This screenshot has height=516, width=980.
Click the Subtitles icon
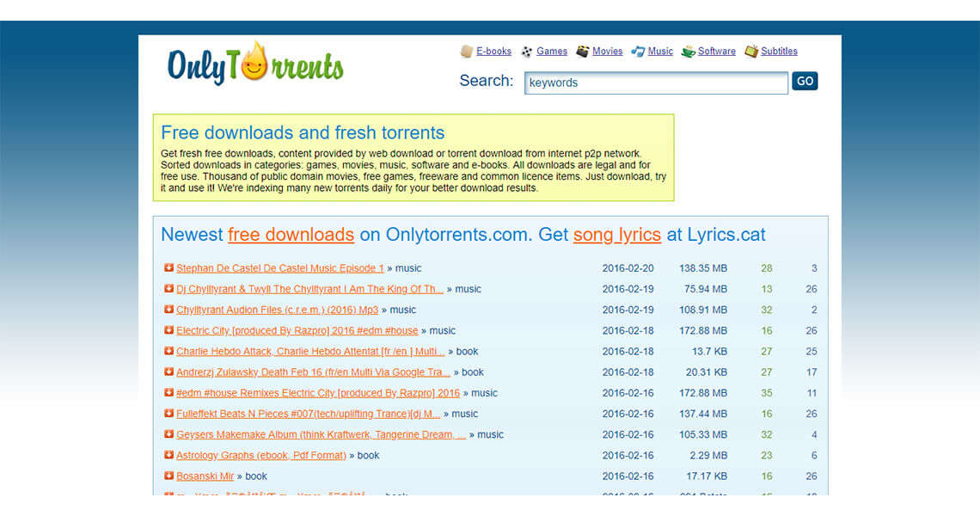(751, 52)
